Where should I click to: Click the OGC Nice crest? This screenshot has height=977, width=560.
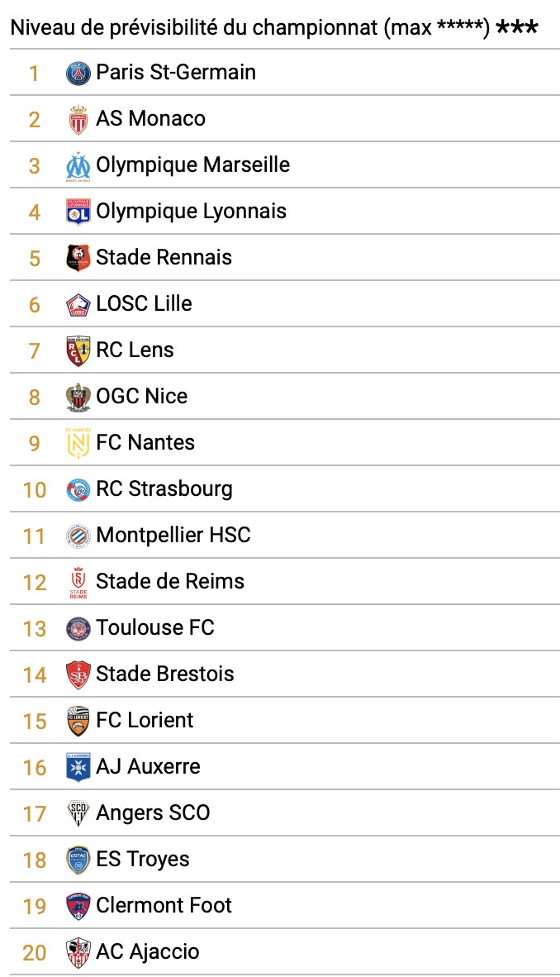click(78, 397)
